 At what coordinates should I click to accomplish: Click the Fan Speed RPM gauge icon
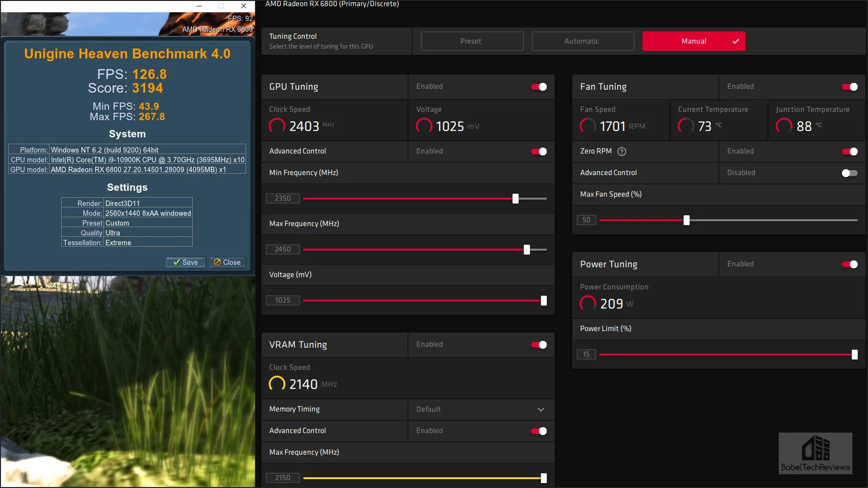pyautogui.click(x=588, y=126)
